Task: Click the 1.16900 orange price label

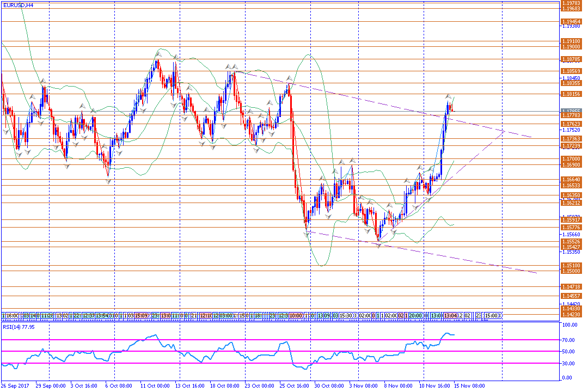Action: point(571,164)
